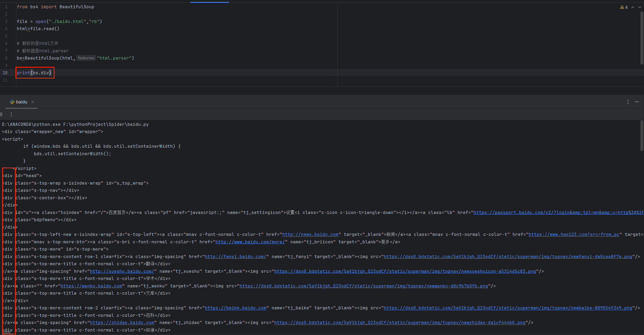Image resolution: width=644 pixels, height=335 pixels.
Task: Open the newzhidao png image link
Action: click(x=400, y=323)
